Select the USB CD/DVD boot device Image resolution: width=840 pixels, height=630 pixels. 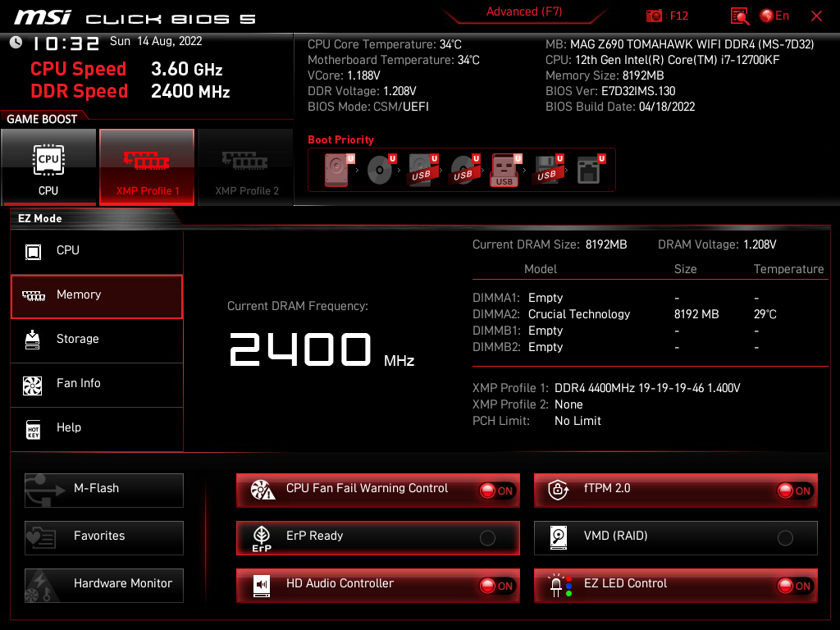(x=464, y=170)
